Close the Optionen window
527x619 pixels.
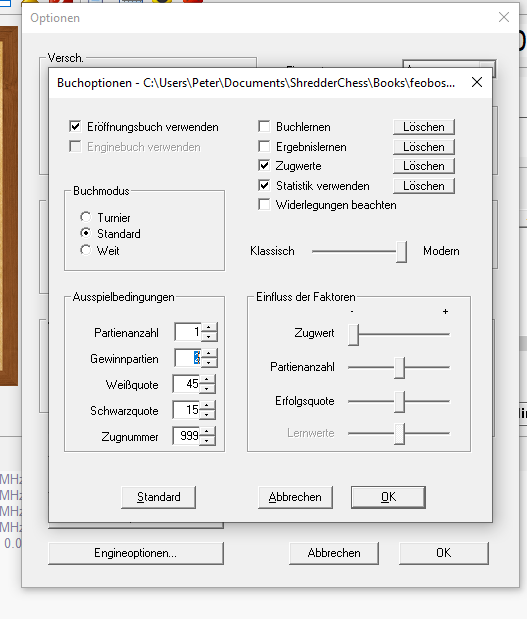504,17
